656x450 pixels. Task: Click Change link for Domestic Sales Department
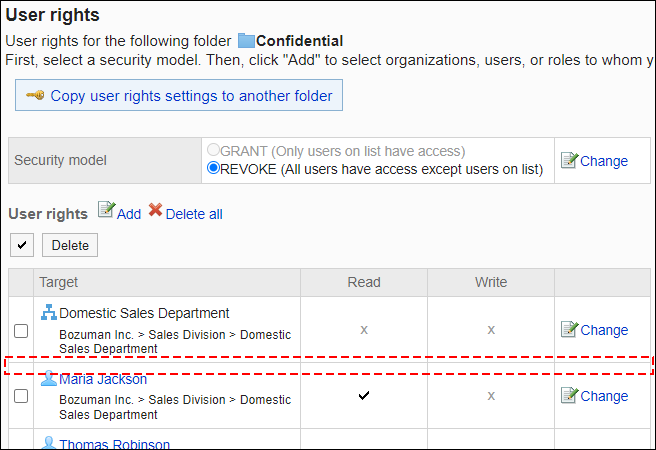(604, 330)
